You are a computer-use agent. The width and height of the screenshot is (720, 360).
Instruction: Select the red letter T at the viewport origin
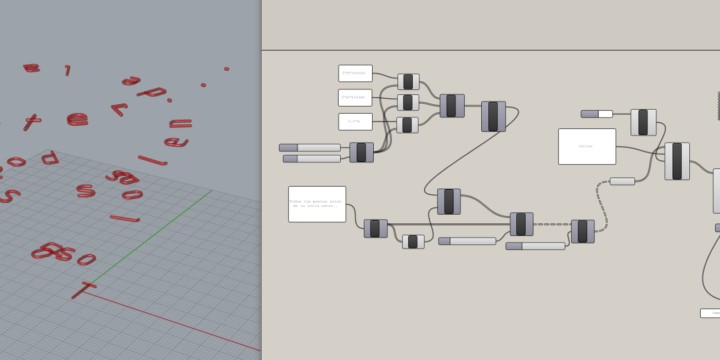point(84,290)
